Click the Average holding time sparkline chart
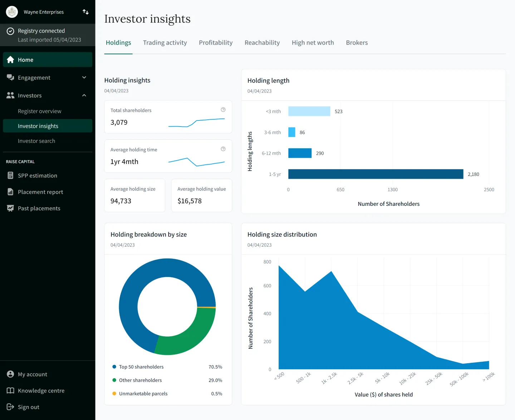 click(197, 162)
